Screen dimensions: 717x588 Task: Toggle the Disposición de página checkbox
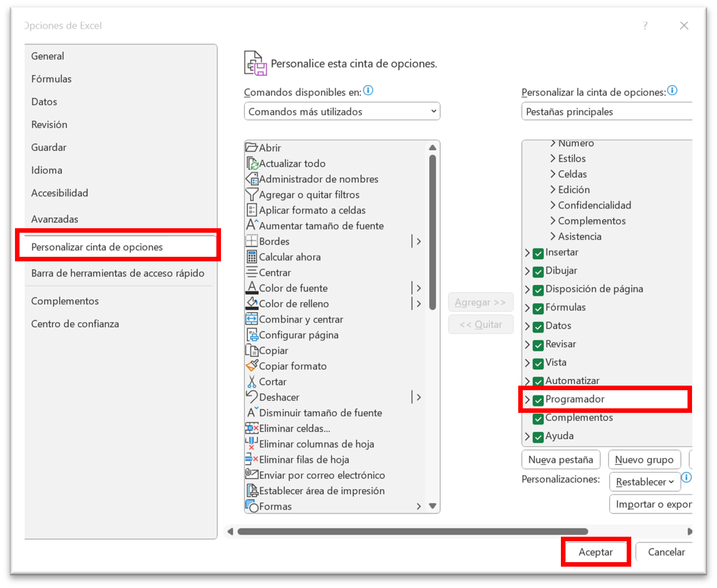click(x=538, y=290)
